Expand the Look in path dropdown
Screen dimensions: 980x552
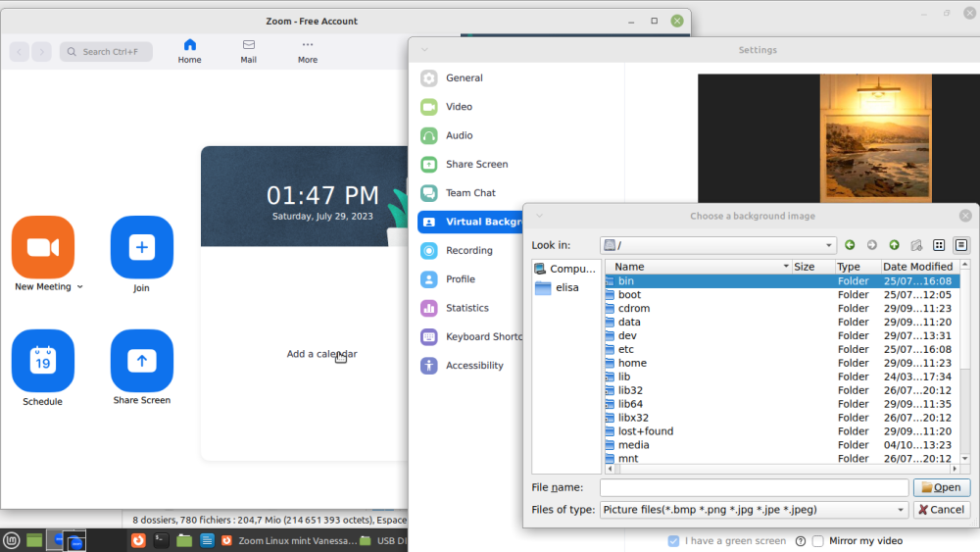pyautogui.click(x=829, y=245)
